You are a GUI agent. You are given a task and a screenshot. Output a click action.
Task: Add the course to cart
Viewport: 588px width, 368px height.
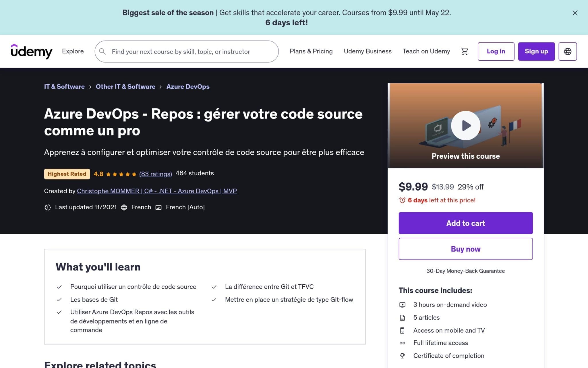[465, 223]
